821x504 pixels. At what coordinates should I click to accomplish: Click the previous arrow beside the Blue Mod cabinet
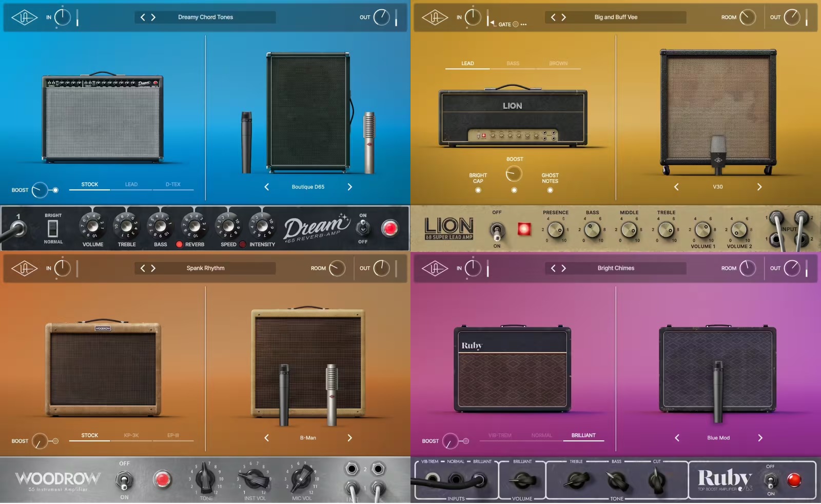click(x=676, y=438)
